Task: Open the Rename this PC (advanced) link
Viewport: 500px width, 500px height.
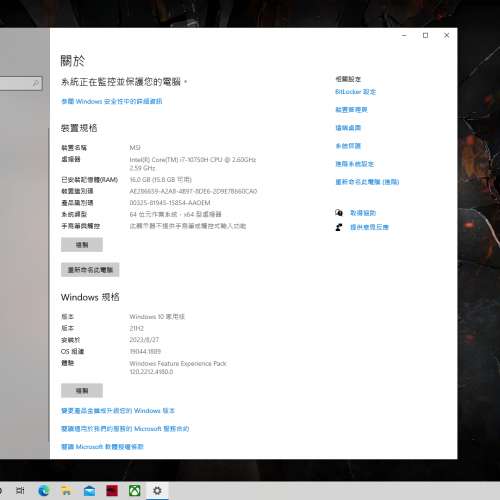Action: click(x=367, y=182)
